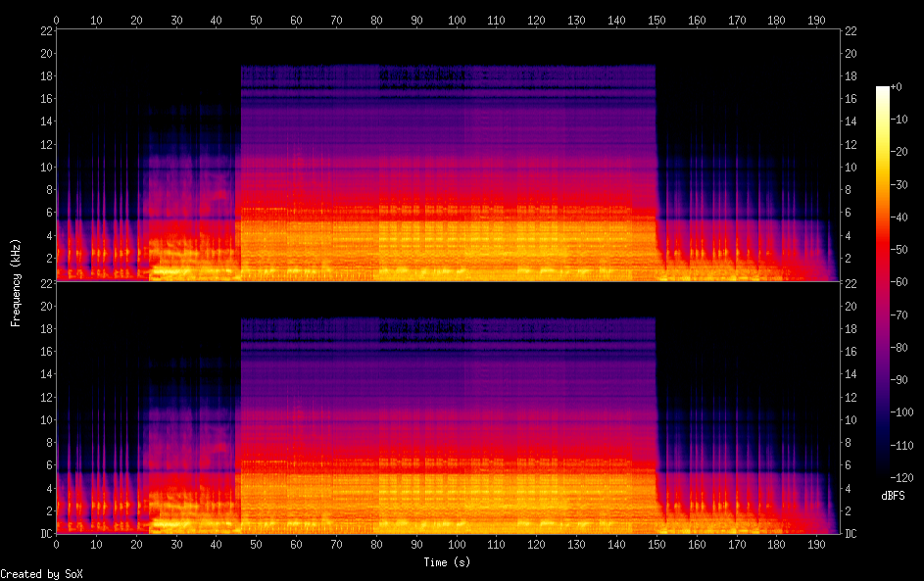Click the "dBFS" label below the color scale

[x=893, y=496]
